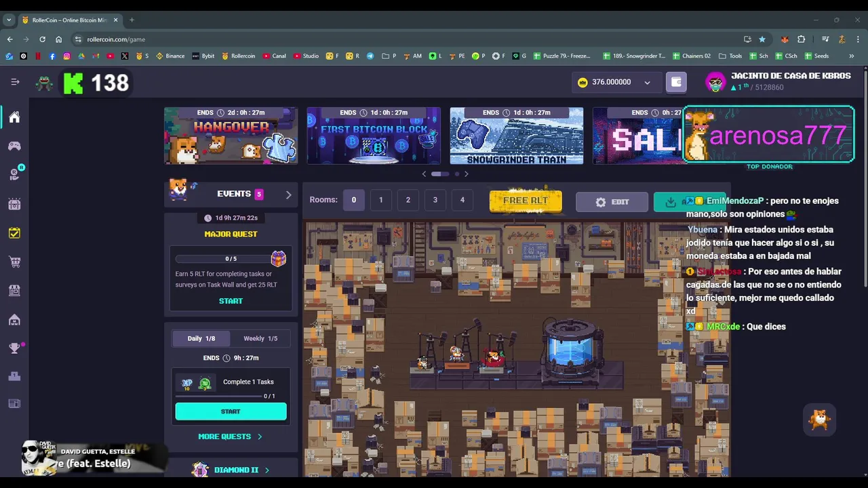This screenshot has width=868, height=488.
Task: Expand Diamond II league chevron
Action: 267,470
